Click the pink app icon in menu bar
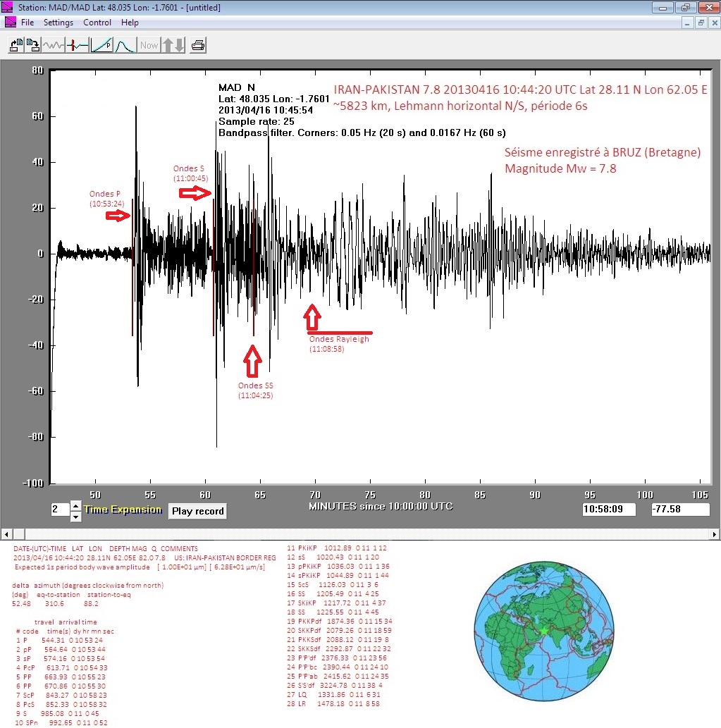721x728 pixels. [x=10, y=23]
